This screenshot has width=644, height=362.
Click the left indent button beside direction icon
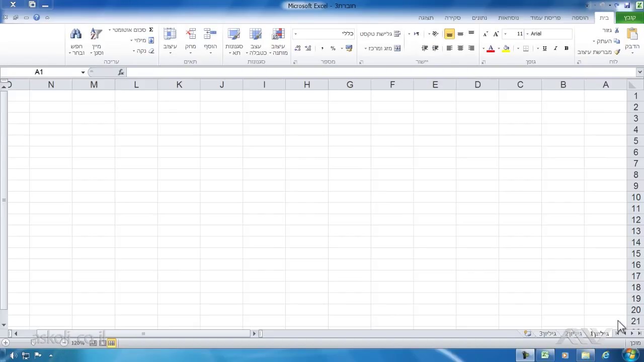pos(425,48)
